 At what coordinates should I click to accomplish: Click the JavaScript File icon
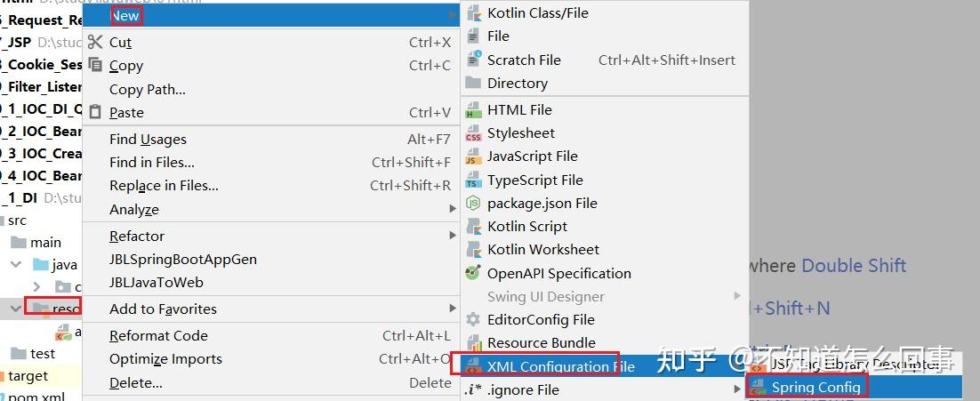click(473, 156)
